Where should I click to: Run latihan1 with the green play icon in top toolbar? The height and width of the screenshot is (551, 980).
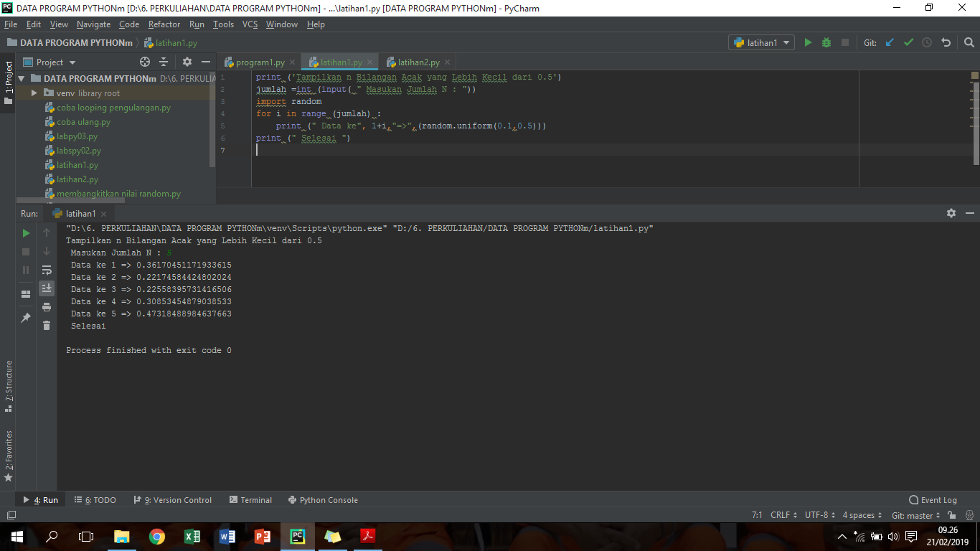click(808, 42)
